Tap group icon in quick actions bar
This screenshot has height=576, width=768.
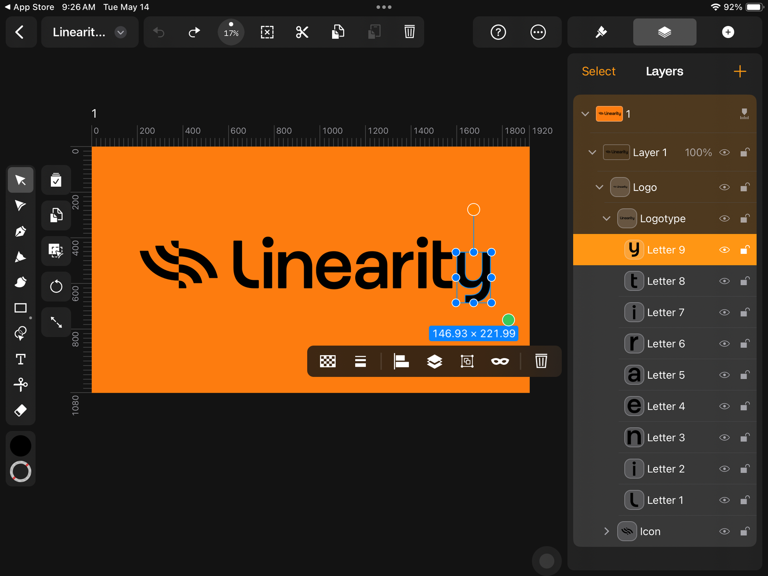click(467, 361)
